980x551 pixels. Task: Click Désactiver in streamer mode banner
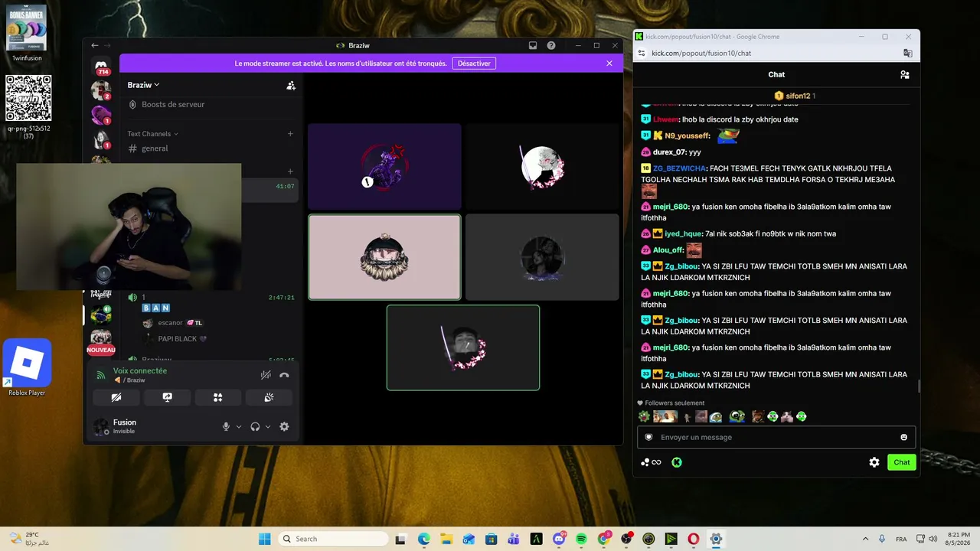[x=474, y=64]
